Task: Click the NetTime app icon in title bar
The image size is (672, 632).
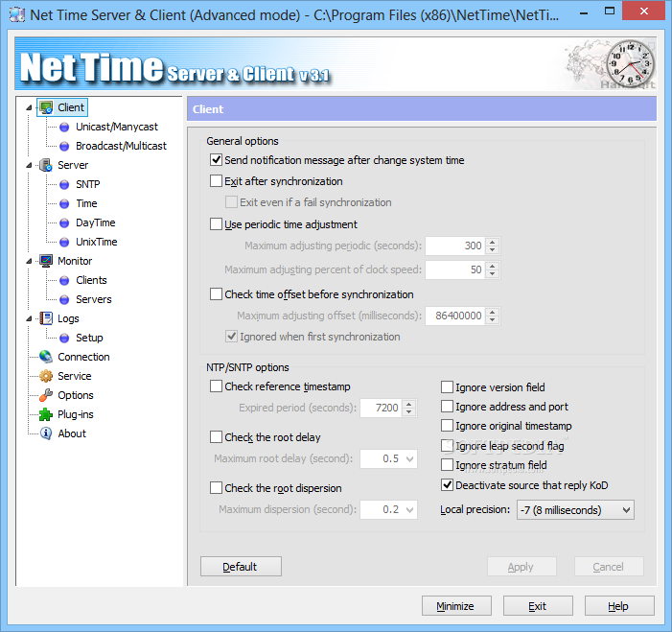Action: click(17, 15)
